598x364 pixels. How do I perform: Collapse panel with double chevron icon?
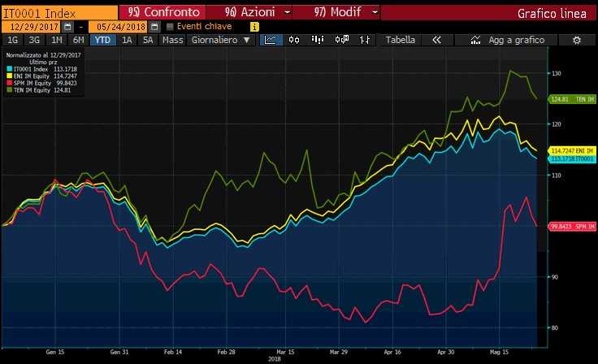click(437, 40)
